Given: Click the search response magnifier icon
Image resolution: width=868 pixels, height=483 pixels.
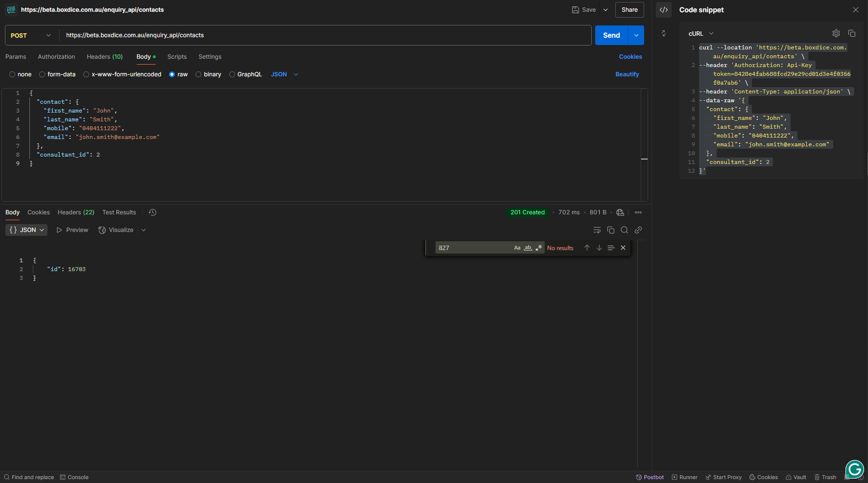Looking at the screenshot, I should [625, 230].
